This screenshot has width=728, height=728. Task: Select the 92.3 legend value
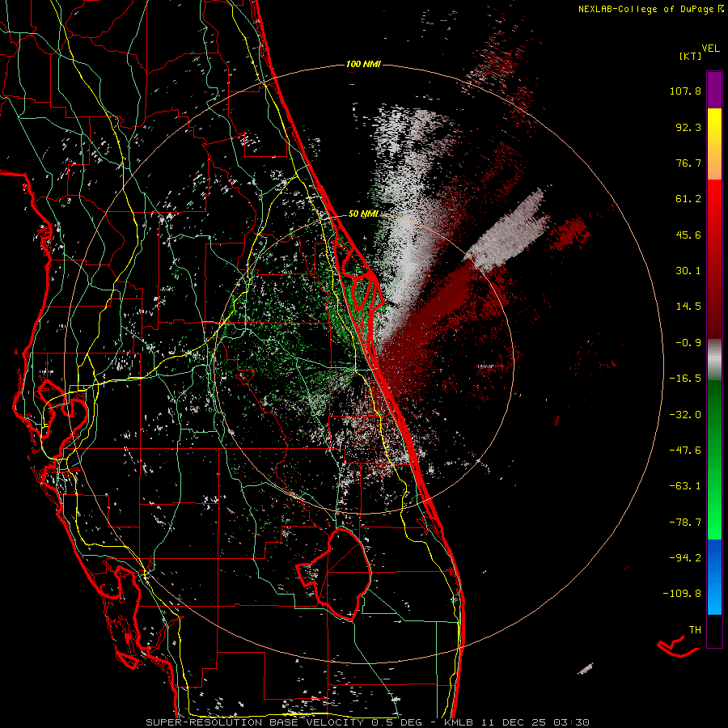688,127
